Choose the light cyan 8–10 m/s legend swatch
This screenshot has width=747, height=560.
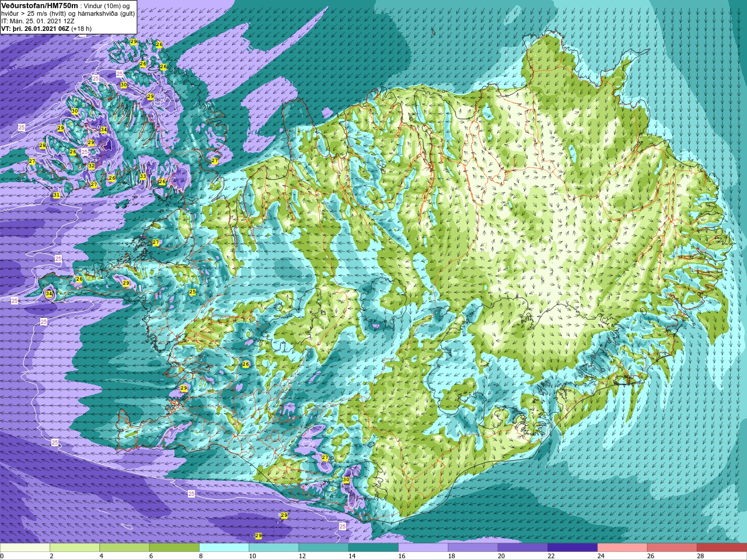224,548
